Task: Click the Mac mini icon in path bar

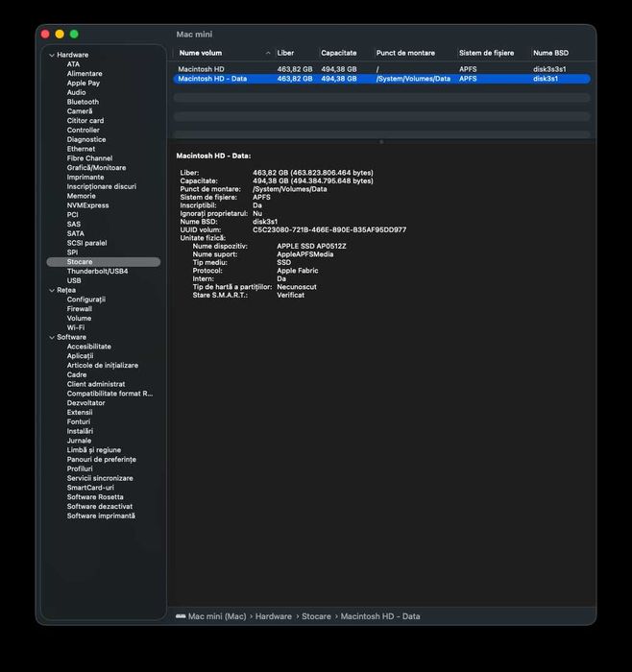Action: tap(181, 616)
